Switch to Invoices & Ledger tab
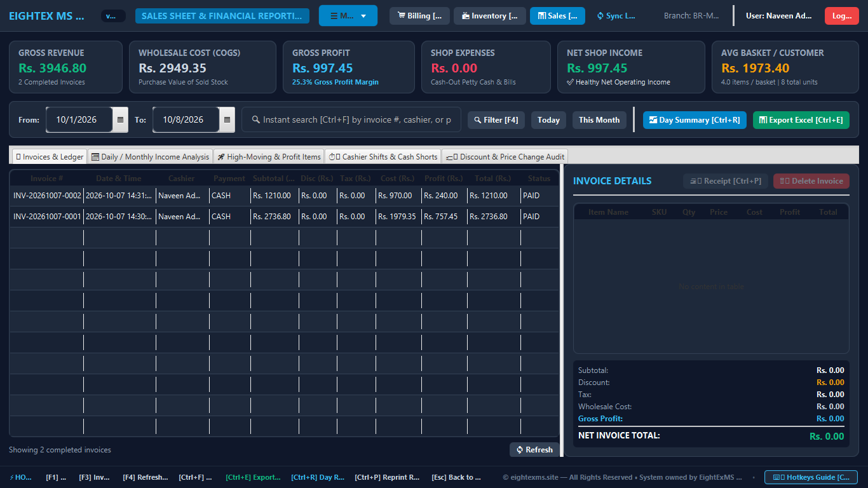 (x=50, y=157)
